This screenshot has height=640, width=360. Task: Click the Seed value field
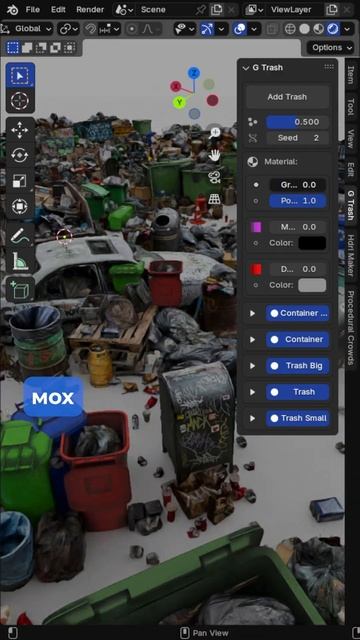pos(298,138)
